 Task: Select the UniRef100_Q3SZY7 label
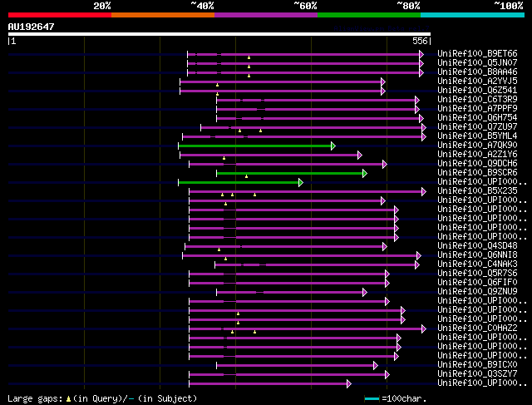(x=477, y=374)
